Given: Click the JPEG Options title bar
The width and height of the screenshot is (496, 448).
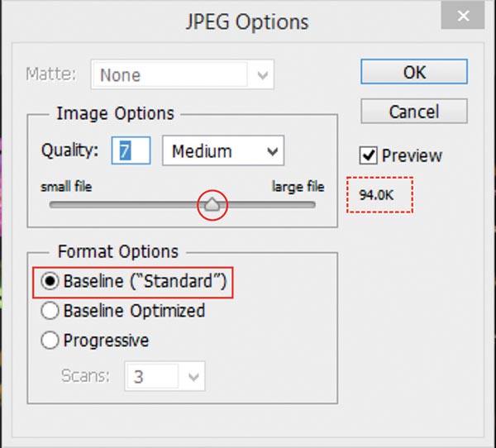Looking at the screenshot, I should point(247,21).
